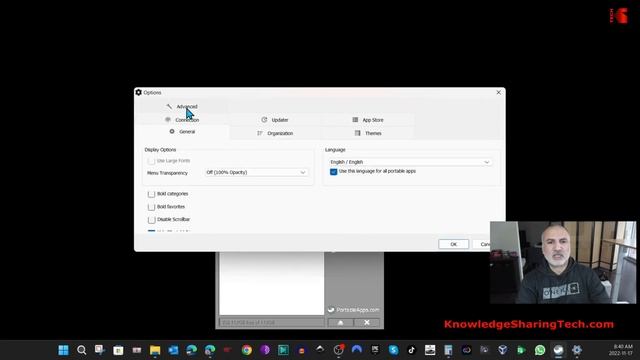This screenshot has width=640, height=360.
Task: Expand the Language dropdown showing English
Action: pyautogui.click(x=410, y=162)
